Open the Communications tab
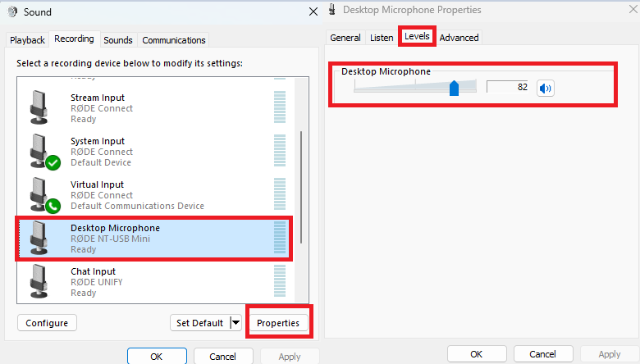 pyautogui.click(x=173, y=40)
